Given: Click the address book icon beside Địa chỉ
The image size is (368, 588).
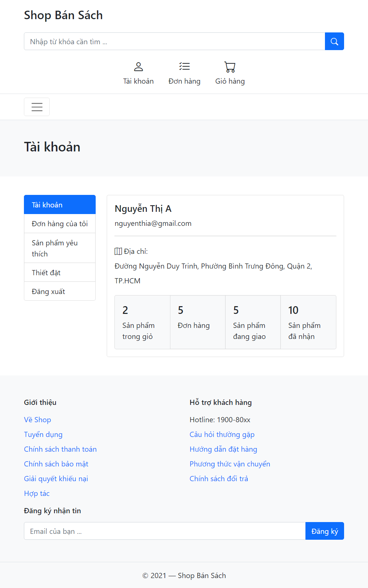Looking at the screenshot, I should pyautogui.click(x=118, y=251).
